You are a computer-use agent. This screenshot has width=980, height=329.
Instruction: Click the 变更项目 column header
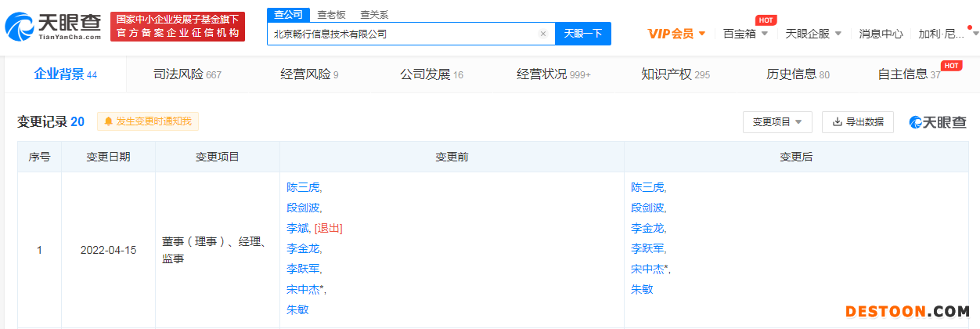point(218,157)
